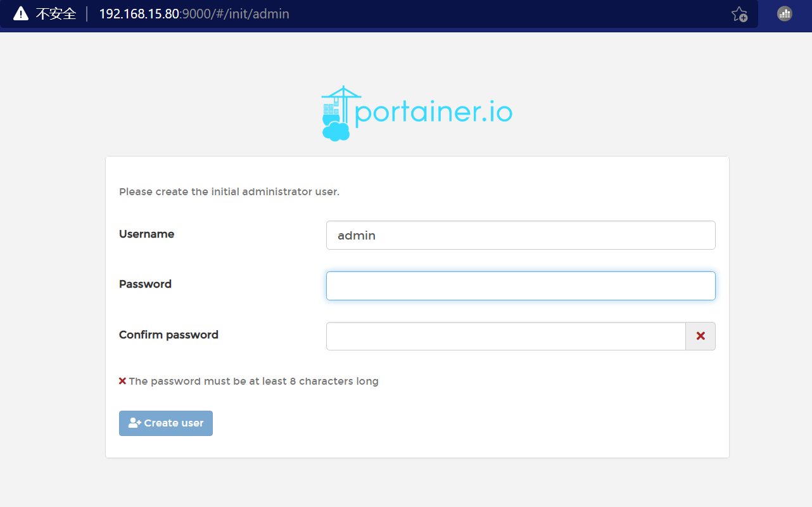Click the Password label

click(x=145, y=284)
